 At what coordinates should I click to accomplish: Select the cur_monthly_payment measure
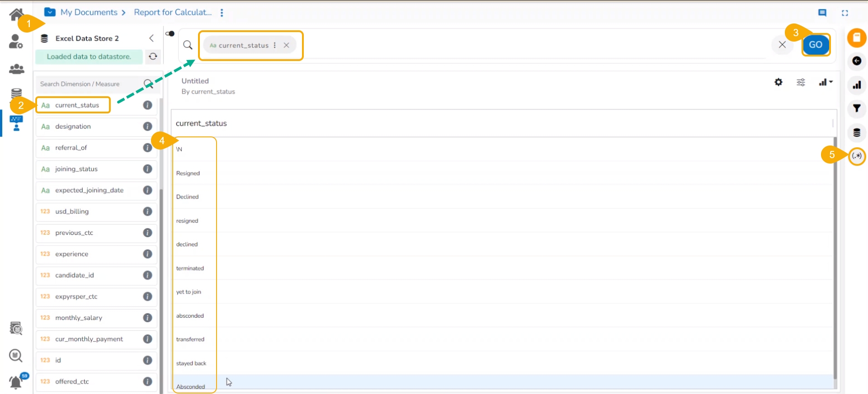[89, 339]
